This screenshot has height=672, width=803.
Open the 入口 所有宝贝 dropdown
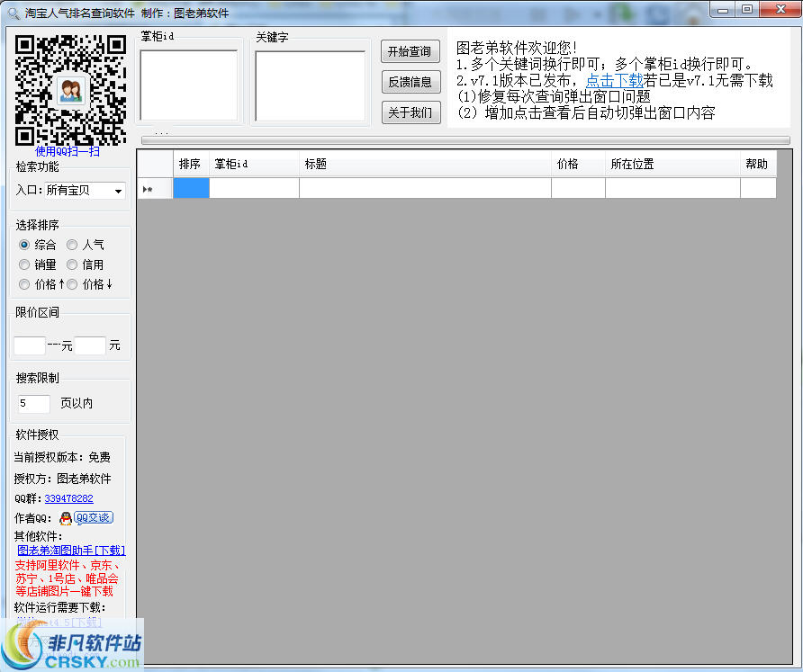(x=85, y=191)
